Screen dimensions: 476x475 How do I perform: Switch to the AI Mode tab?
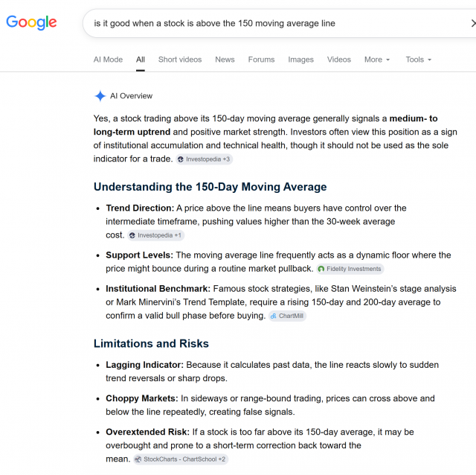[x=108, y=60]
